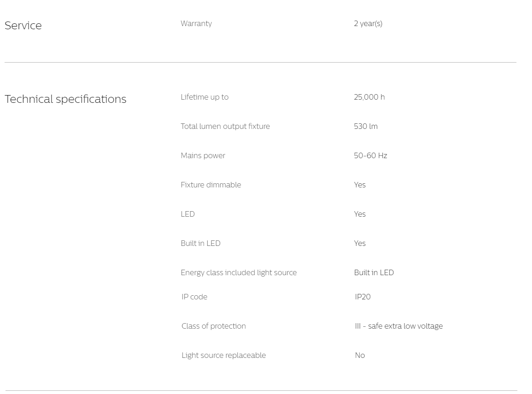Select the Built in LED label
The width and height of the screenshot is (532, 394).
[x=200, y=243]
